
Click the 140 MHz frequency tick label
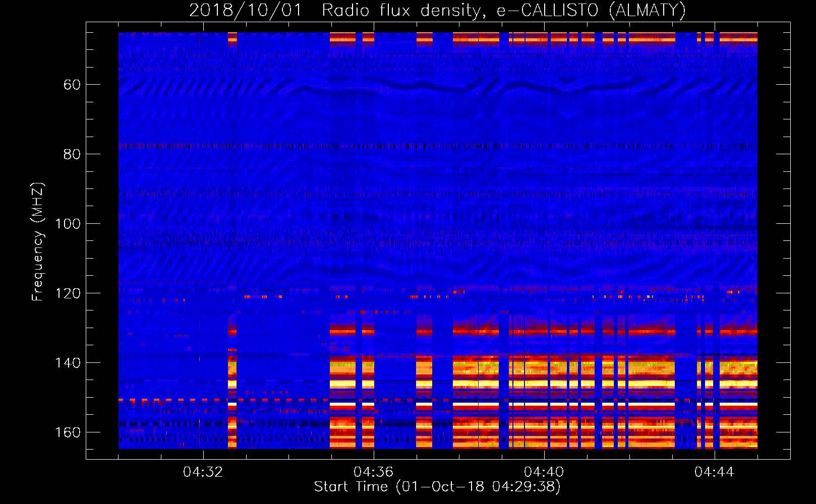point(68,363)
